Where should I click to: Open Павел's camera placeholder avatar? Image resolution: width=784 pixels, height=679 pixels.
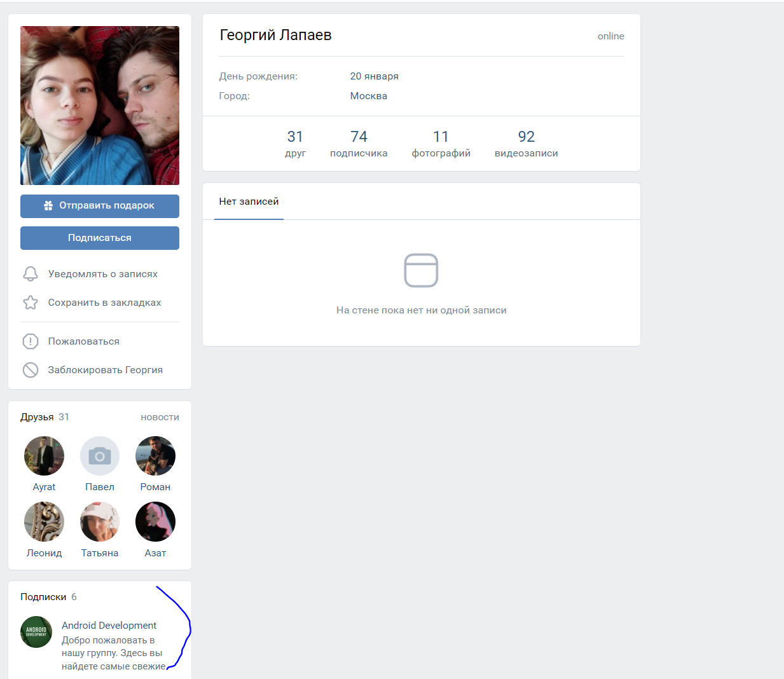point(100,456)
